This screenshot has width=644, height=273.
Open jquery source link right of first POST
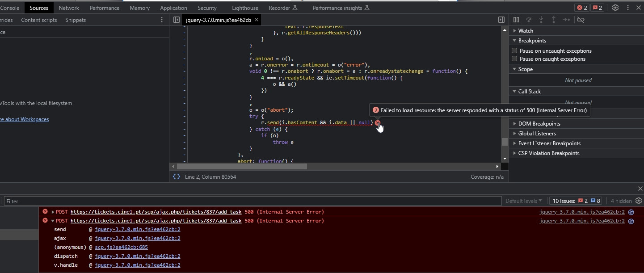(x=582, y=212)
